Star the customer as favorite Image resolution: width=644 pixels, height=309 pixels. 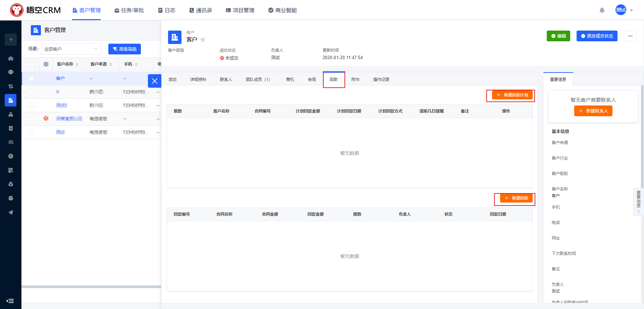203,40
